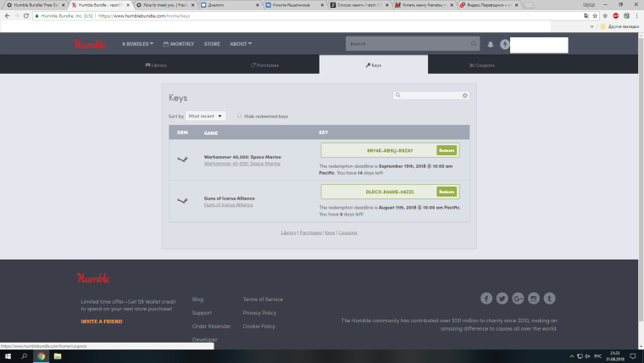Redeem the Warhammer 40,000 Space Marine key
This screenshot has height=363, width=644.
pos(447,150)
